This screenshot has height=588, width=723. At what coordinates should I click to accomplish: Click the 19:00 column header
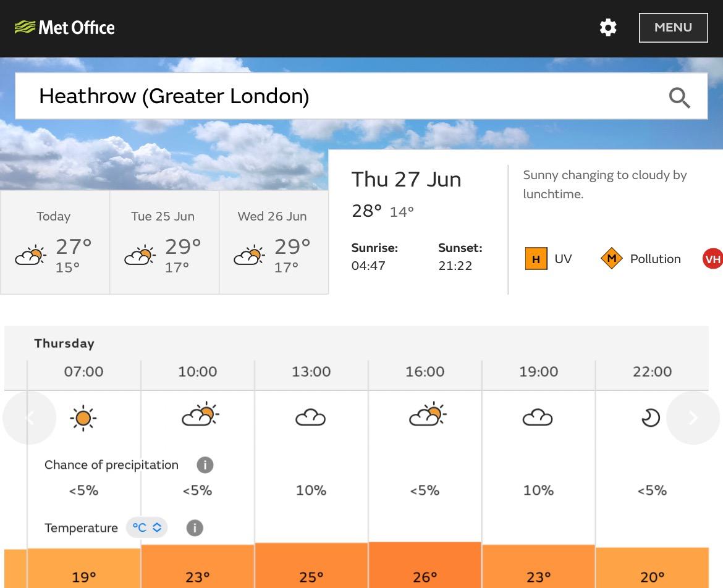click(x=539, y=371)
